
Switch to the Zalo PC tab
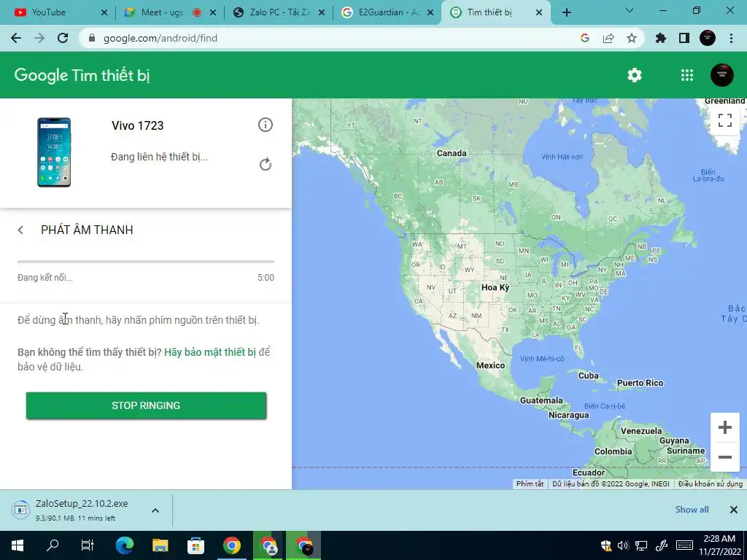tap(278, 12)
